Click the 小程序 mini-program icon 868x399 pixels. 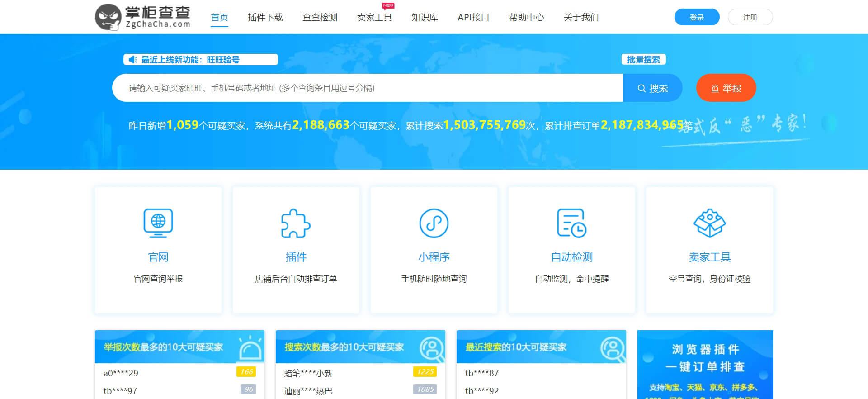pos(434,223)
